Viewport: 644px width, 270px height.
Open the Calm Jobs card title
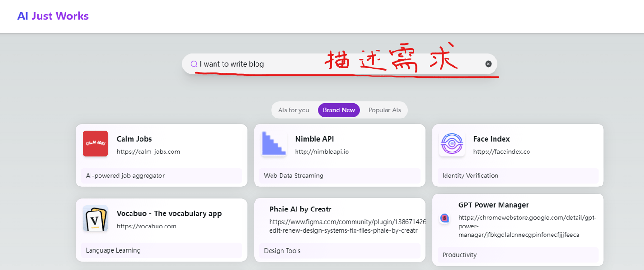[x=134, y=139]
